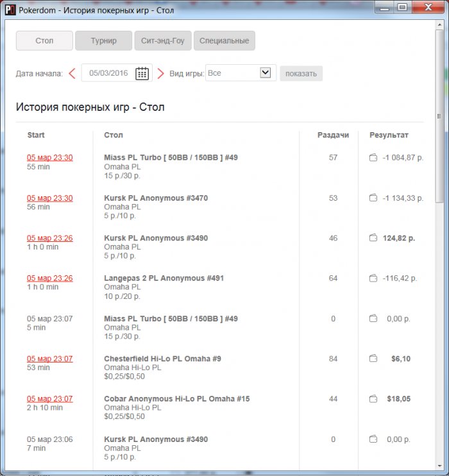
Task: Click table name Chesterfield Hi-Lo PL Omaha #9
Action: pos(163,359)
